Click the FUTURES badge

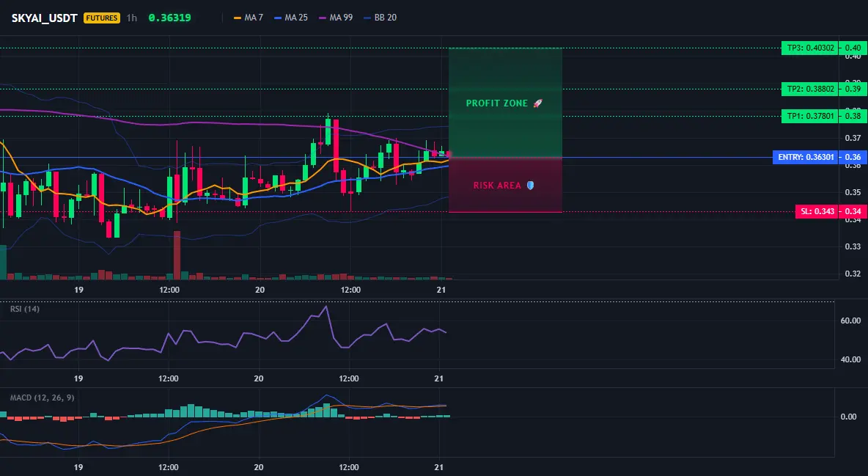(x=102, y=18)
